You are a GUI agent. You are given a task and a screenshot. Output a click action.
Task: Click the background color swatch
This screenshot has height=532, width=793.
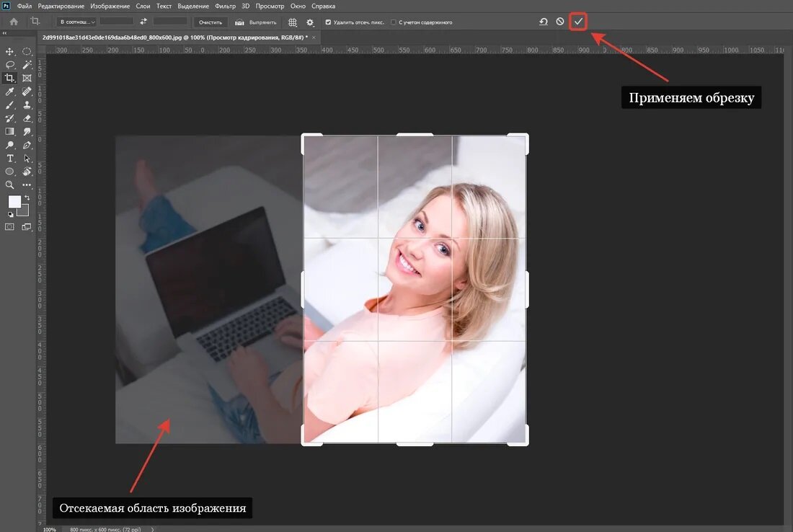pyautogui.click(x=25, y=211)
